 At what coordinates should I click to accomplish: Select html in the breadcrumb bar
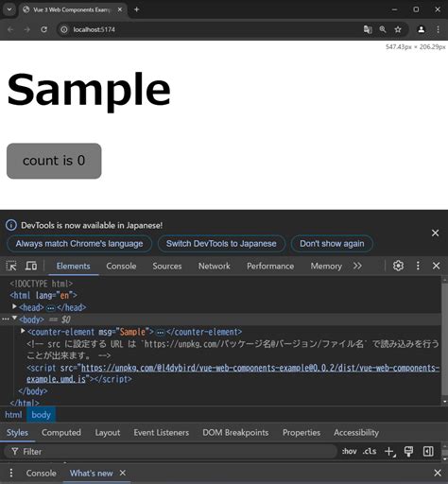(x=13, y=415)
